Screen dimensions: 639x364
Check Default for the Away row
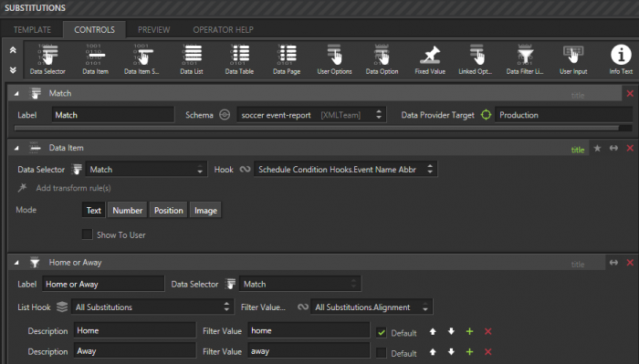coord(381,353)
